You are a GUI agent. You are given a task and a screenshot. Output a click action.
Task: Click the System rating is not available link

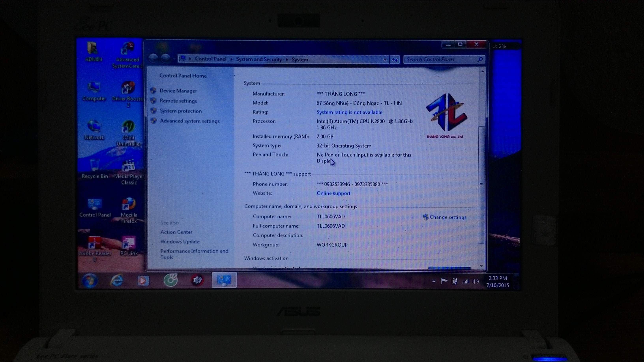349,112
